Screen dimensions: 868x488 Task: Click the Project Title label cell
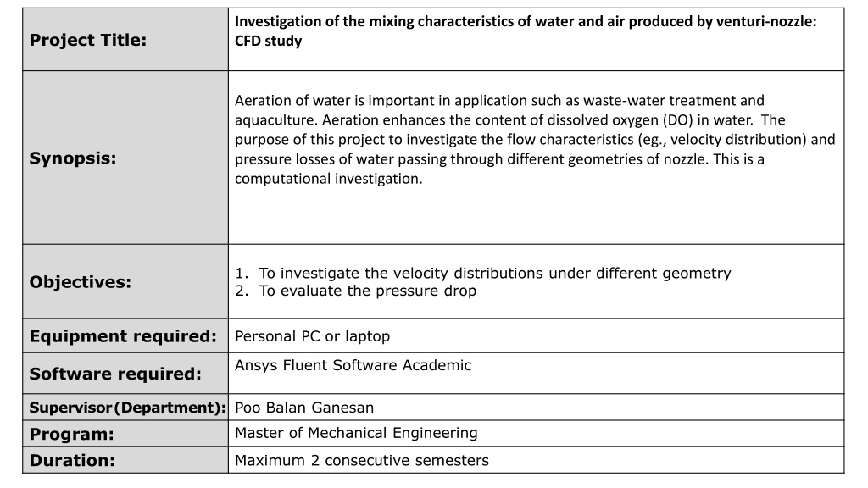click(125, 40)
